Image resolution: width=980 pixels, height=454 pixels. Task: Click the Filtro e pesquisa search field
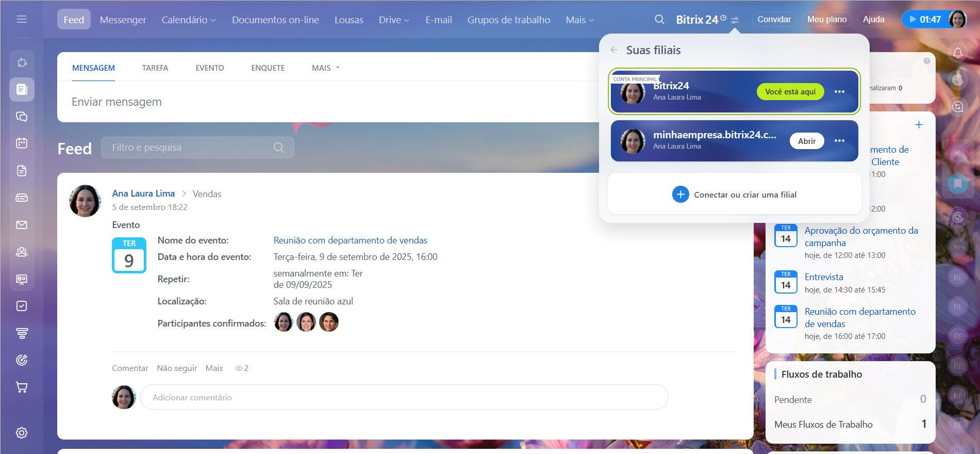pyautogui.click(x=191, y=148)
